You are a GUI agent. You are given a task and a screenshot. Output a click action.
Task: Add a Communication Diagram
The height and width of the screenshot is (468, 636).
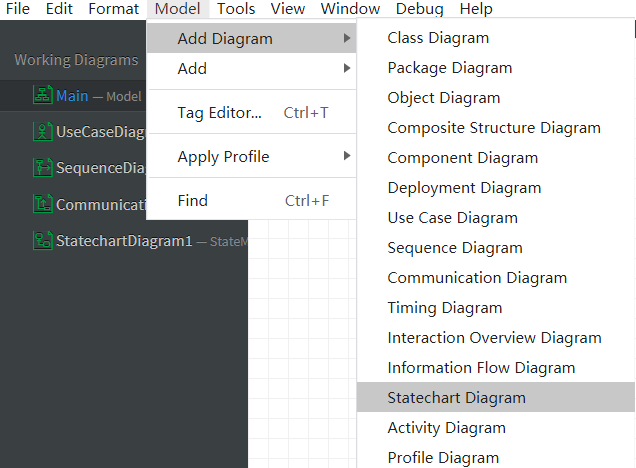(496, 278)
